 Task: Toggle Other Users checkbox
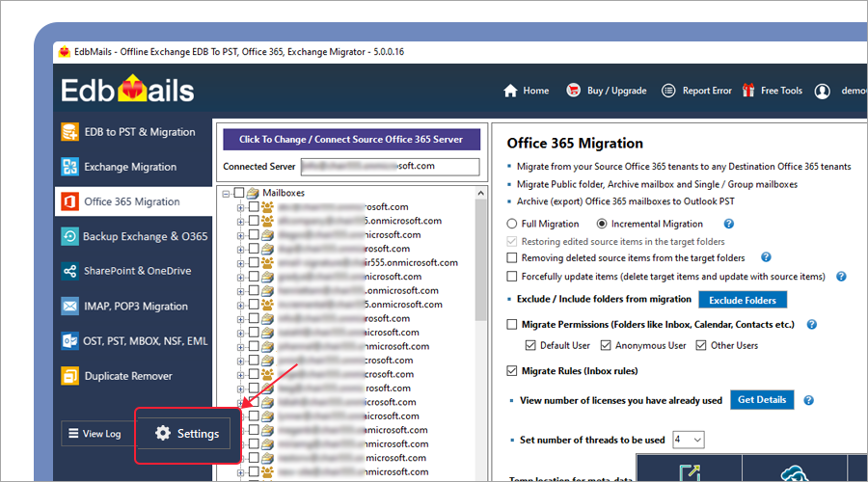pyautogui.click(x=701, y=345)
